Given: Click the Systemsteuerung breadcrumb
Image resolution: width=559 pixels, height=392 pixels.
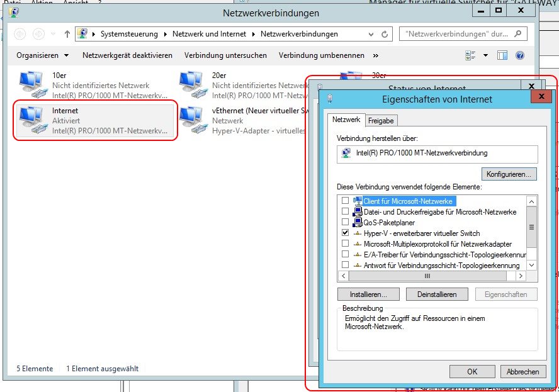Looking at the screenshot, I should (129, 34).
